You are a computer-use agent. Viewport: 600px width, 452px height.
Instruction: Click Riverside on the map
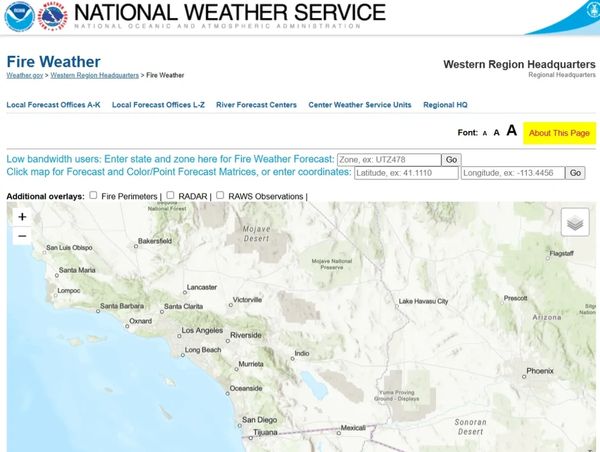click(246, 335)
